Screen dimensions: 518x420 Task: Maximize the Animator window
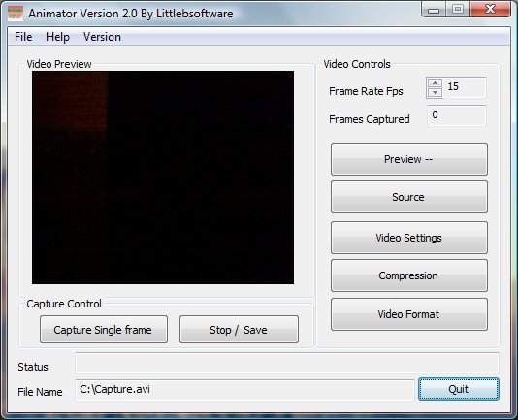pos(458,10)
